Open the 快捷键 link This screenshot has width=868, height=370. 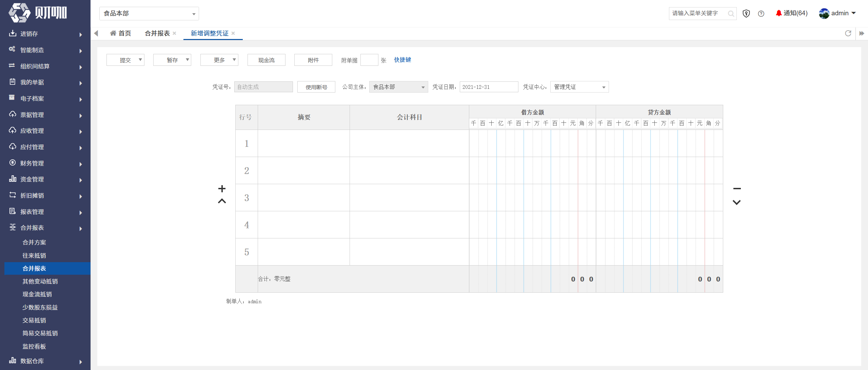pos(402,60)
